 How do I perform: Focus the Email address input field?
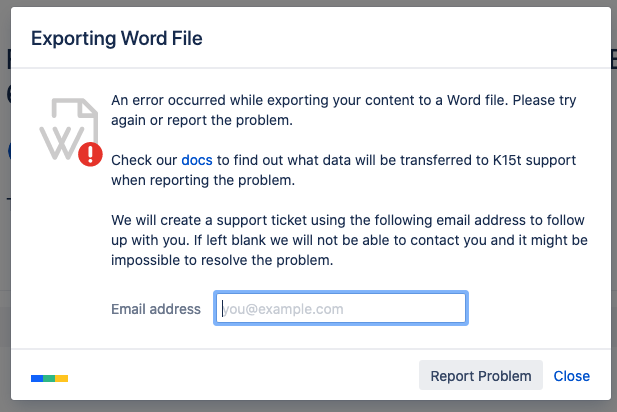point(340,309)
